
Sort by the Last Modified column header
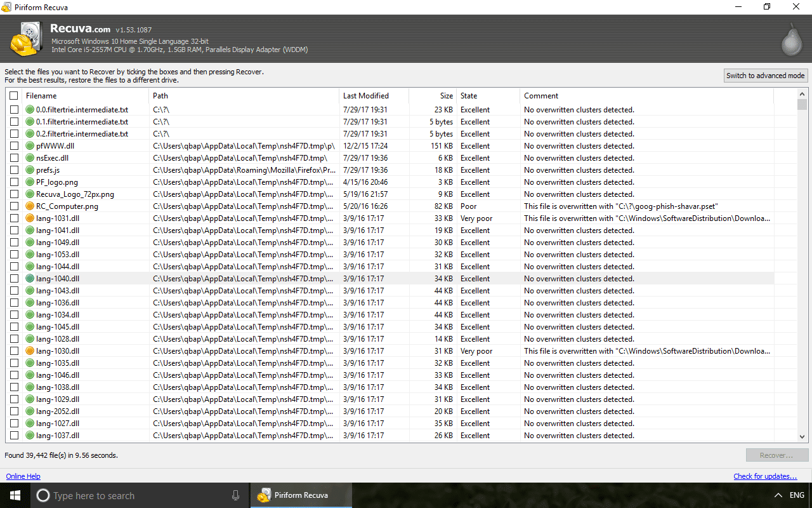click(x=374, y=96)
